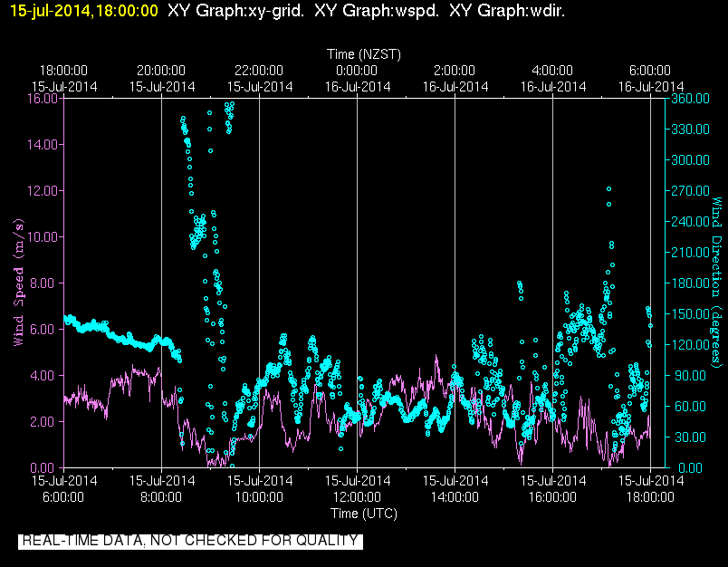
Task: Click the "Wind Speed (m/s)" axis label
Action: pyautogui.click(x=18, y=283)
